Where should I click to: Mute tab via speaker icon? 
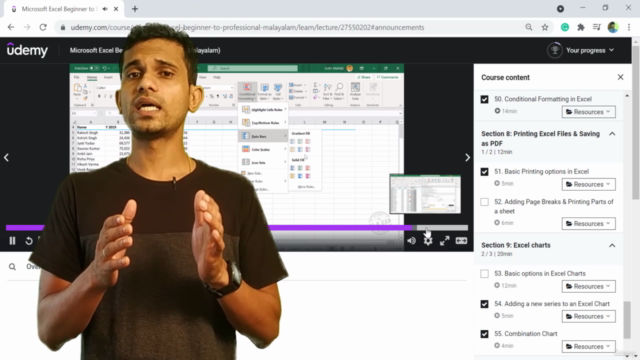[x=105, y=9]
